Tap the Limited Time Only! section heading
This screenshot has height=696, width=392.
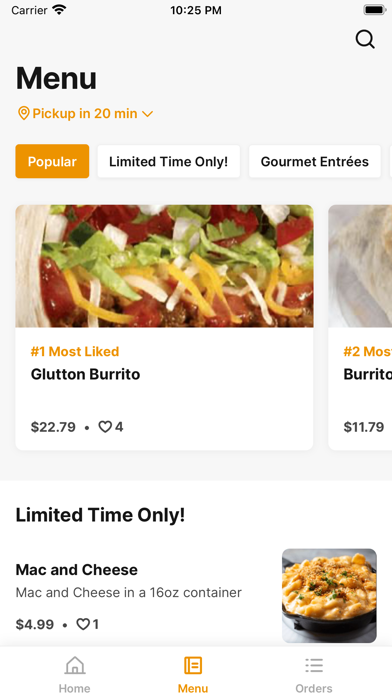(100, 515)
